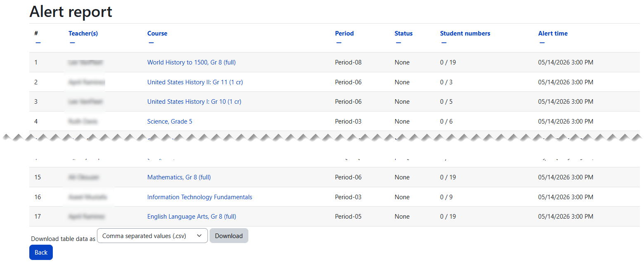This screenshot has height=267, width=644.
Task: Open United States History II: Gr 11 course
Action: pos(195,82)
